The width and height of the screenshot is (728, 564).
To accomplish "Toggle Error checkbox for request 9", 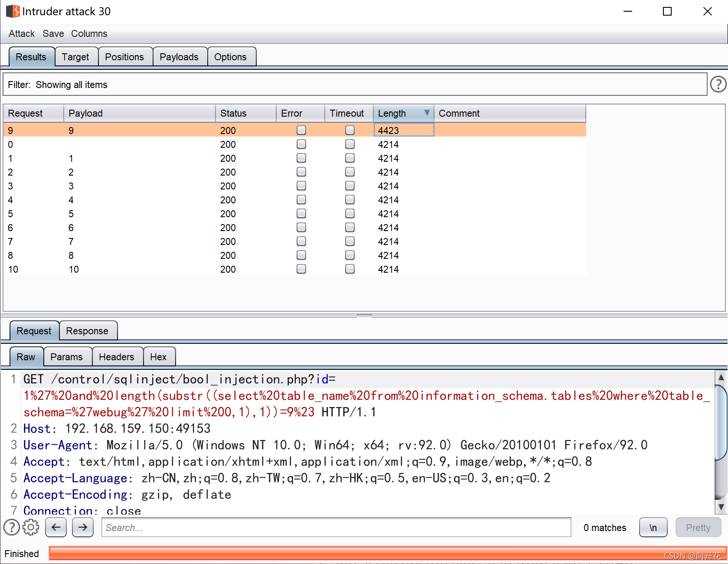I will pos(301,130).
